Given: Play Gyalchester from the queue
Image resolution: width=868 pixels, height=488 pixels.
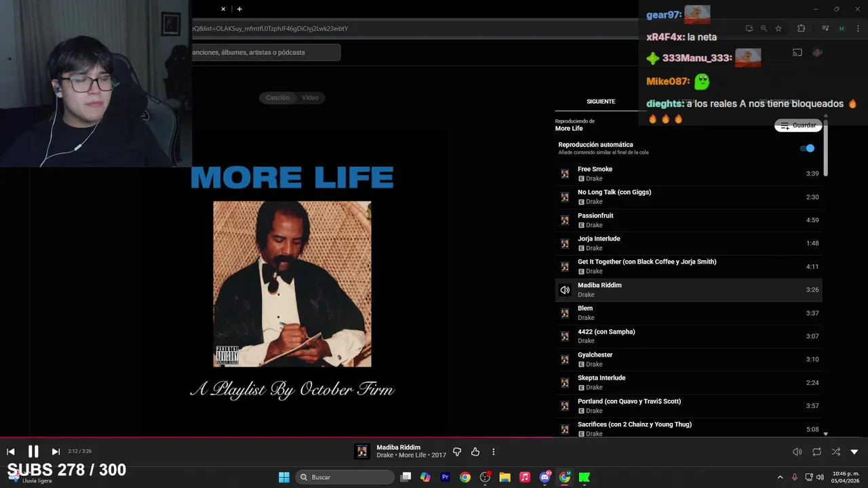Looking at the screenshot, I should click(x=688, y=359).
